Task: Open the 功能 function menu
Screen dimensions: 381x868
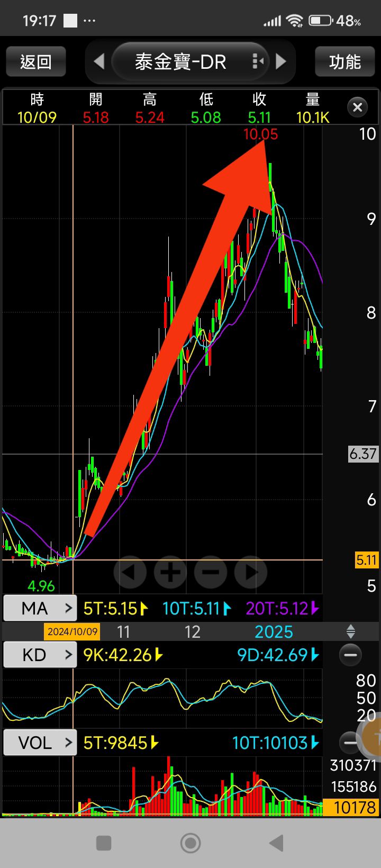Action: point(345,62)
